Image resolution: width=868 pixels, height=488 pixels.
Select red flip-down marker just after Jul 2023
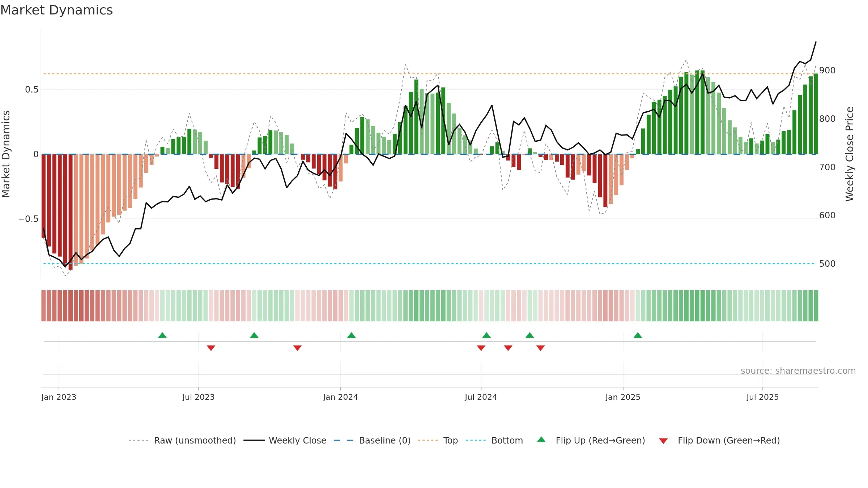[211, 348]
